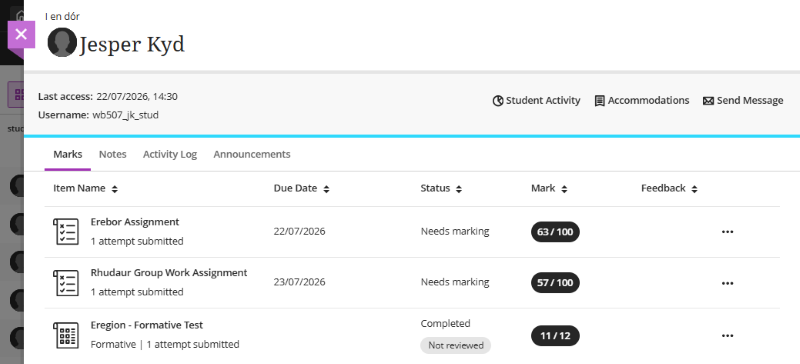Click Needs marking status for Erebor Assignment
This screenshot has width=800, height=364.
pos(455,231)
